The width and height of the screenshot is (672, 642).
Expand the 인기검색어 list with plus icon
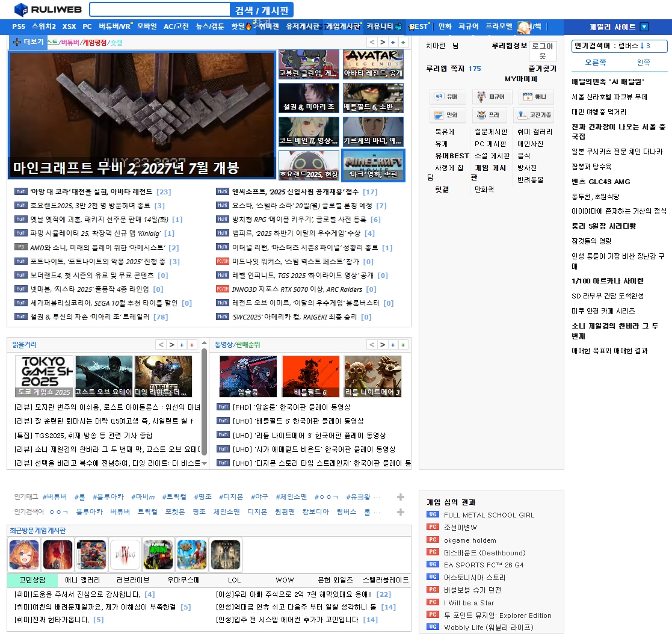pos(401,512)
